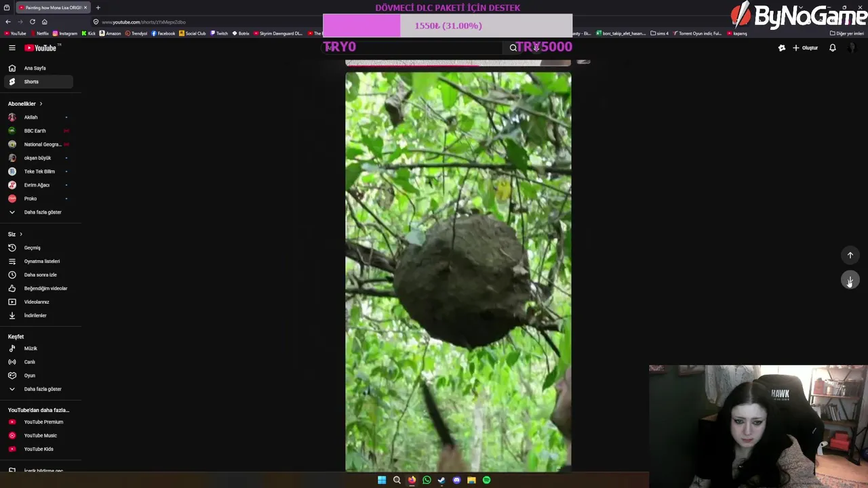
Task: Click the YouTube logo
Action: [41, 47]
